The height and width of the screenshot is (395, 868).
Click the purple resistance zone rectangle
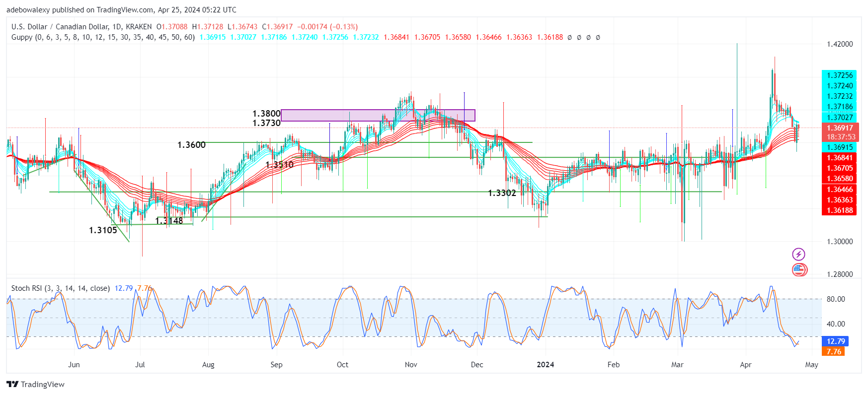(378, 115)
